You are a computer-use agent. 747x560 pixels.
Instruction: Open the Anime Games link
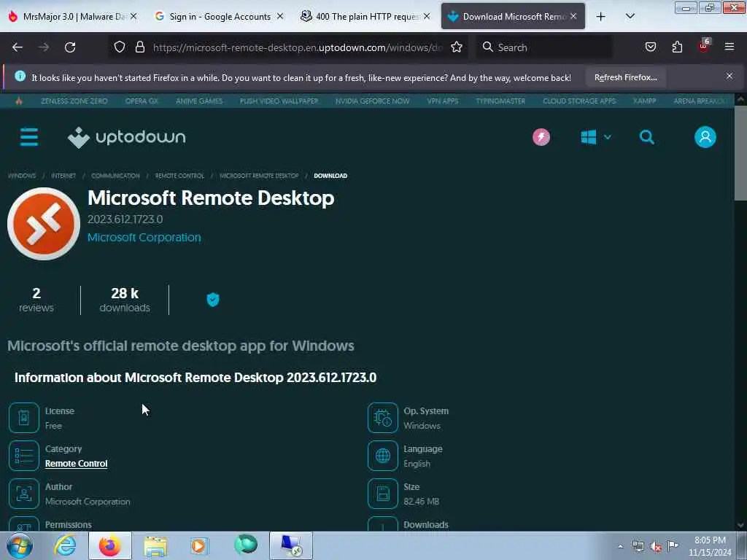[199, 101]
